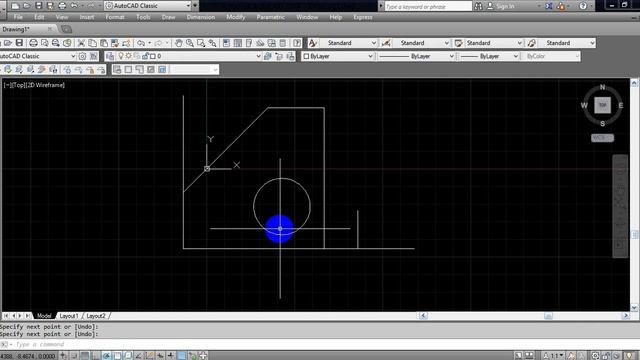Select the Zoom Realtime magnifier

(190, 43)
